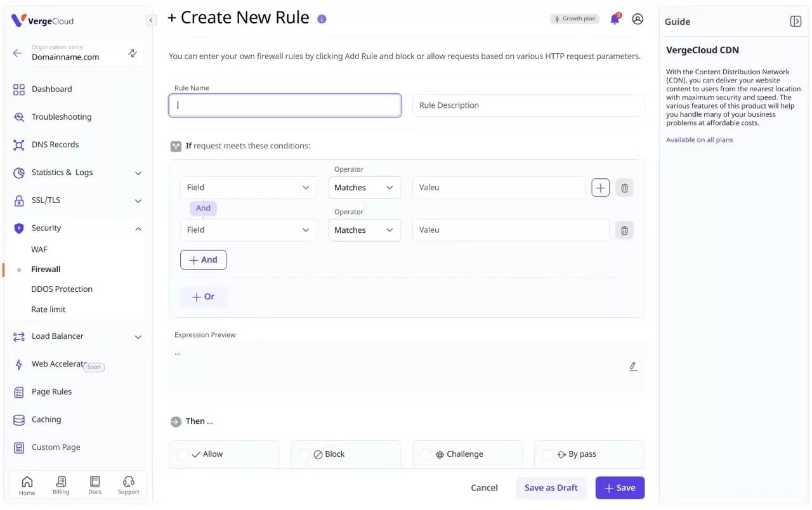
Task: Edit expression preview with pencil icon
Action: [633, 367]
